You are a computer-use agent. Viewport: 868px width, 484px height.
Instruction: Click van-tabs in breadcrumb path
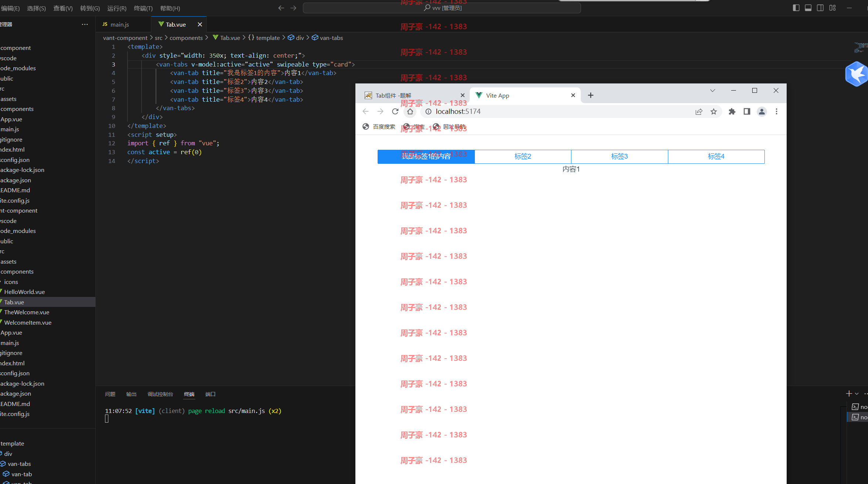(331, 38)
